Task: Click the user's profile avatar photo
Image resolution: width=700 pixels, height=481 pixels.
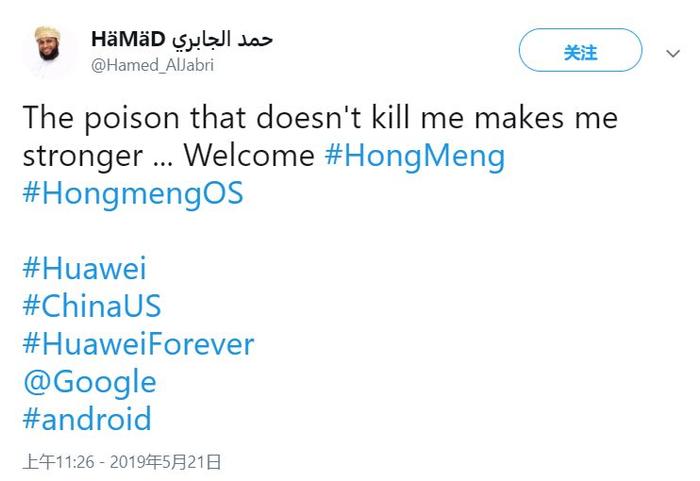Action: [48, 50]
